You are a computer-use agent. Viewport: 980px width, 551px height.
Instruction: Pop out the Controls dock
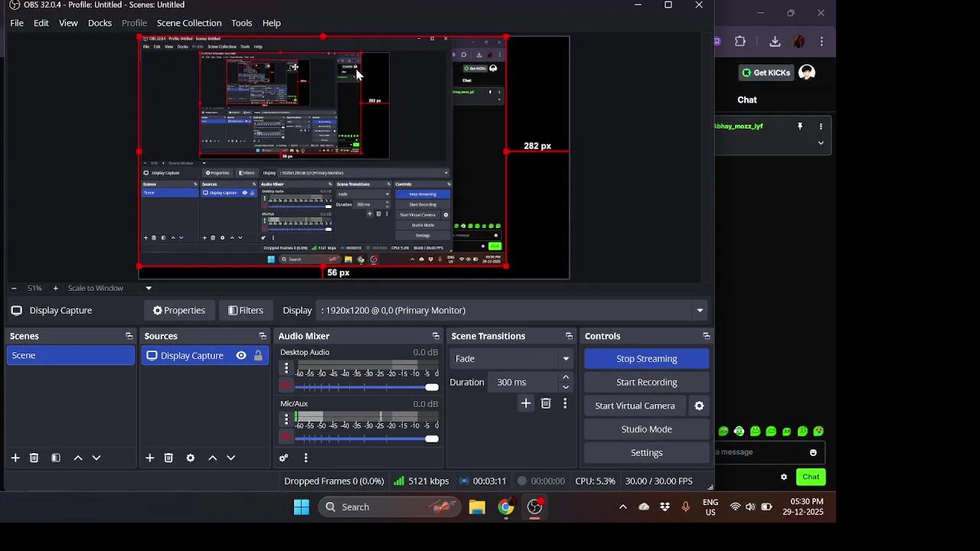tap(706, 336)
